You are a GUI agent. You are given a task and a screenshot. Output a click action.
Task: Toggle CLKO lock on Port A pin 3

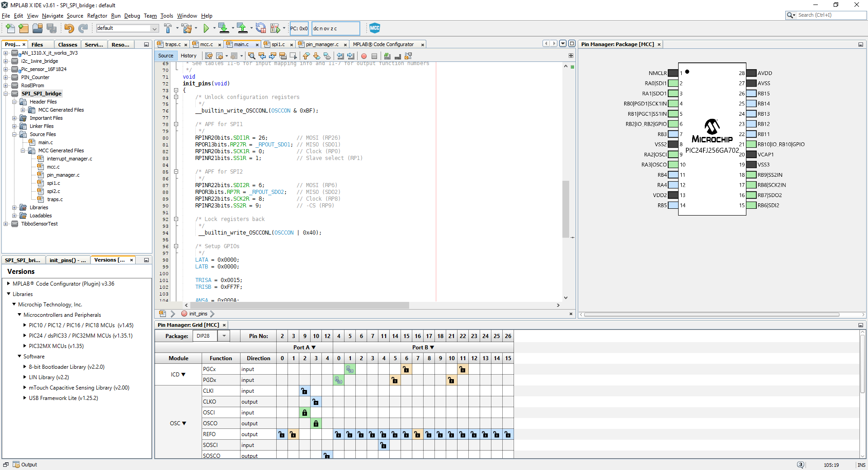[x=316, y=402]
